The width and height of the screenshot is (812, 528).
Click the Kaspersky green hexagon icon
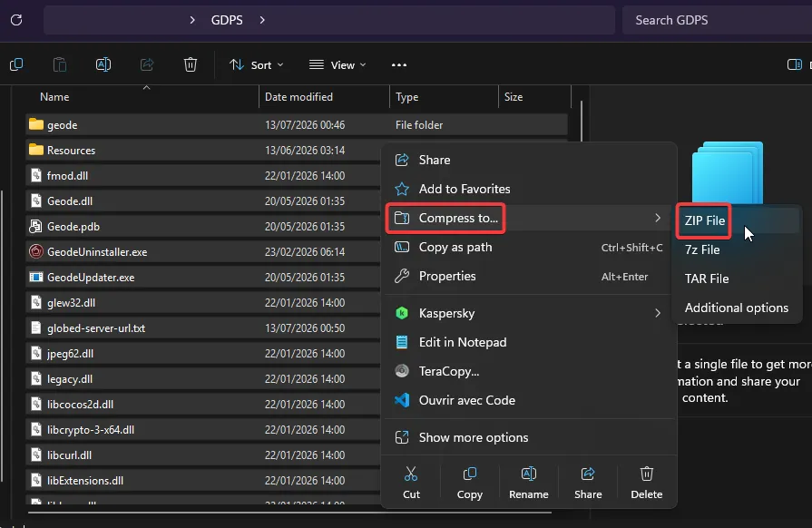(x=402, y=313)
